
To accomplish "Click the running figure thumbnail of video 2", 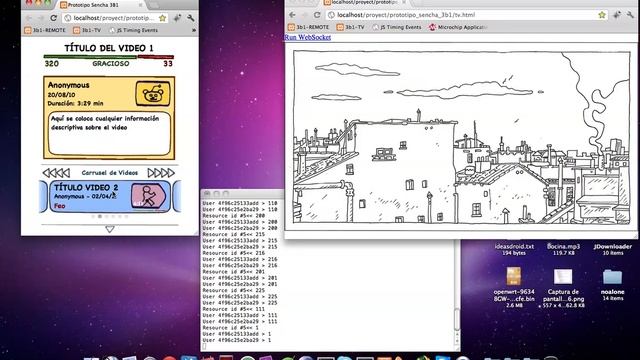I will pos(149,196).
